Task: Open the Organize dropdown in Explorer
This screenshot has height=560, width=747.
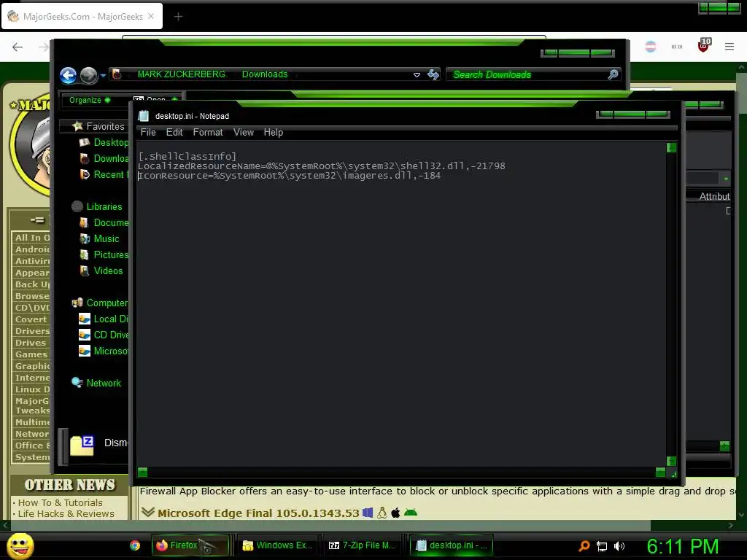Action: pyautogui.click(x=90, y=100)
